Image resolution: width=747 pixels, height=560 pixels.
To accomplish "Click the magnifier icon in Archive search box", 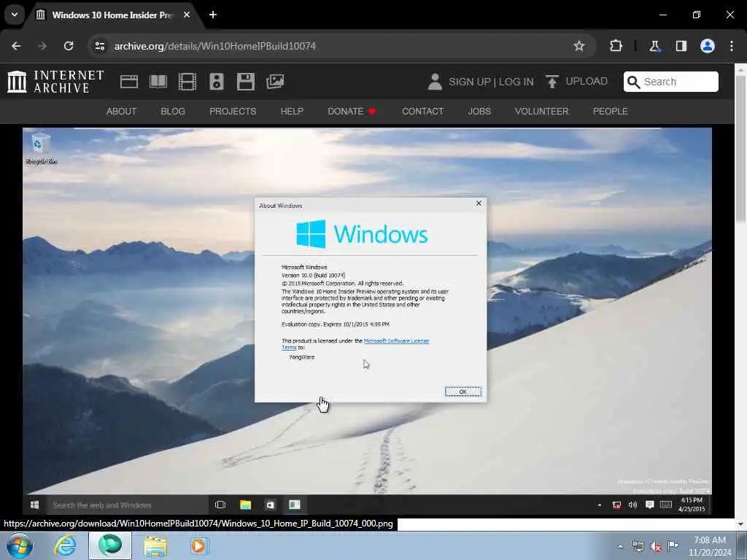I will pyautogui.click(x=634, y=82).
